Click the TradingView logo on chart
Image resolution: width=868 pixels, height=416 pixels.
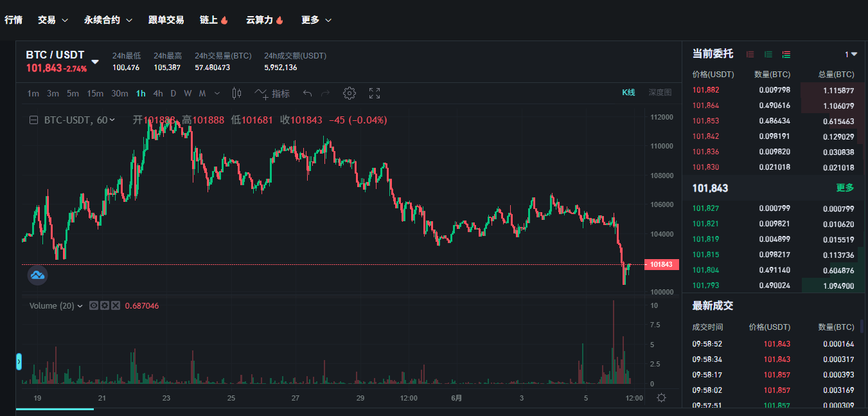pyautogui.click(x=37, y=275)
